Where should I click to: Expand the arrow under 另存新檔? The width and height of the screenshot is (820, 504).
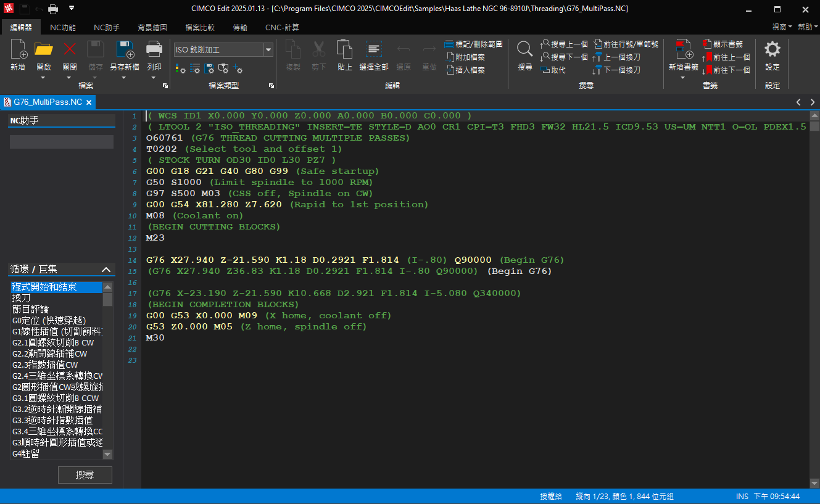(125, 78)
